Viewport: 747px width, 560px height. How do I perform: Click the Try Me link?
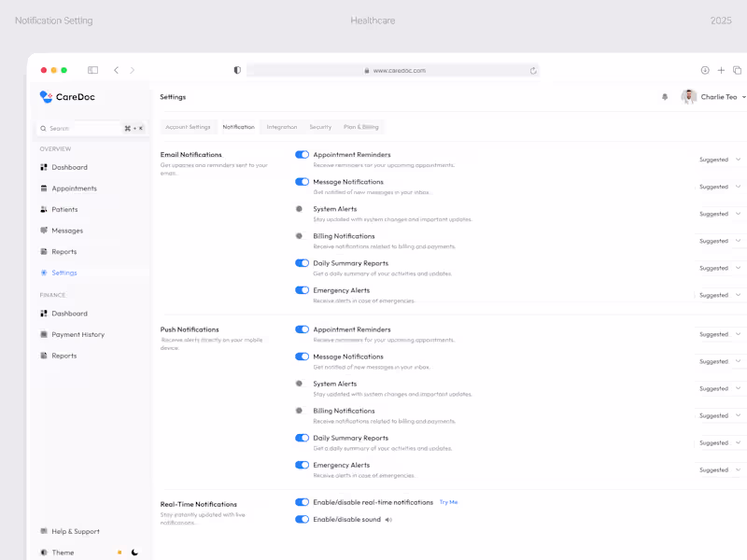pos(448,501)
